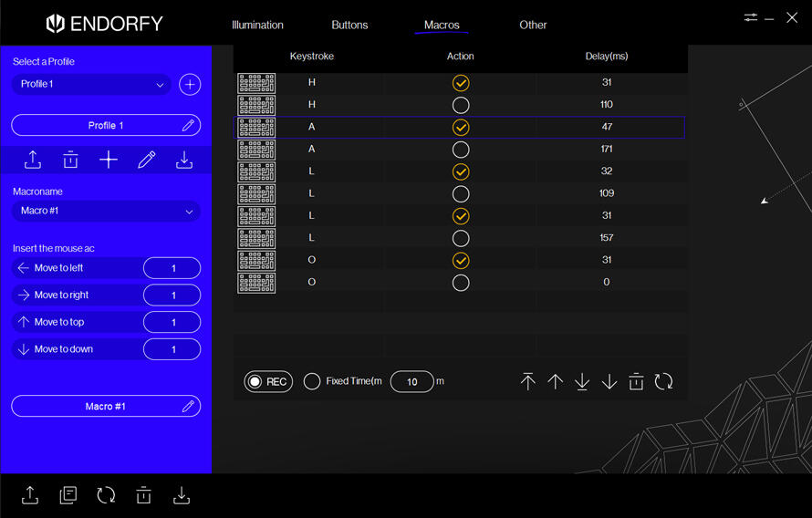Copy profile icon in bottom bar
Viewport: 812px width, 518px height.
pyautogui.click(x=68, y=495)
